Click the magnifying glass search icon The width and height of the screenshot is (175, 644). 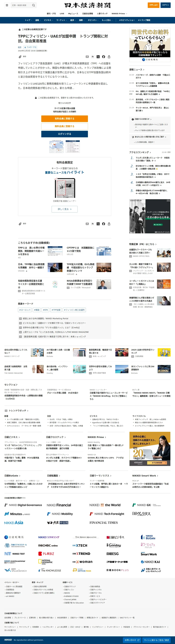pyautogui.click(x=33, y=5)
